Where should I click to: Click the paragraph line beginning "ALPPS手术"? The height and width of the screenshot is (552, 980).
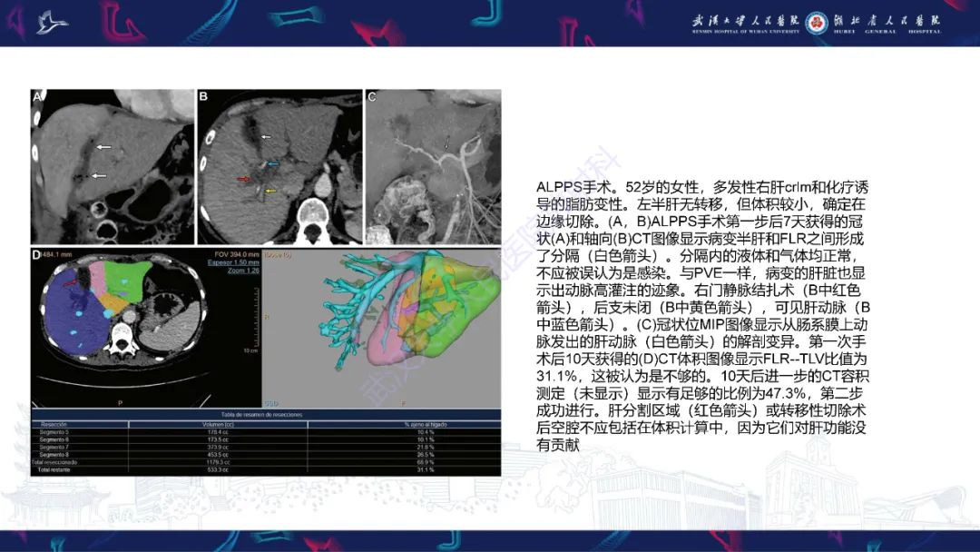coord(702,188)
